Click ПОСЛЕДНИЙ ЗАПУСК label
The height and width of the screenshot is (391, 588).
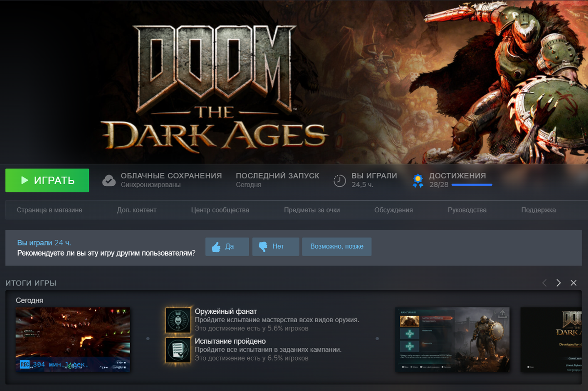(x=278, y=175)
